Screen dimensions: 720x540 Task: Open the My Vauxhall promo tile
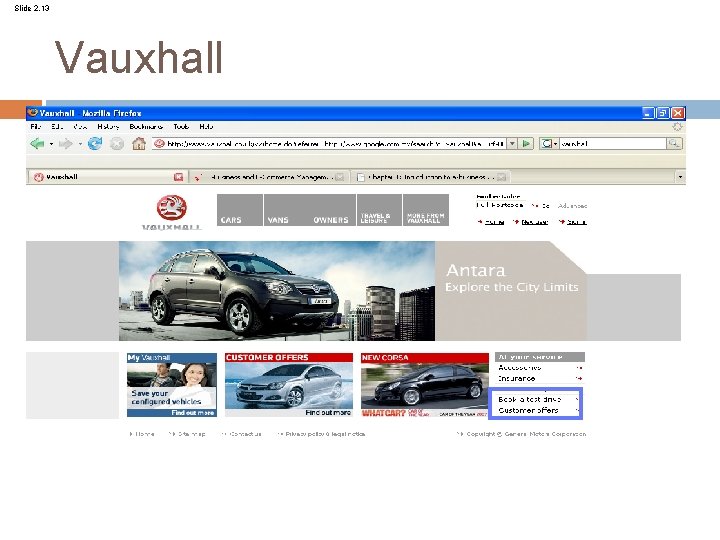click(172, 385)
